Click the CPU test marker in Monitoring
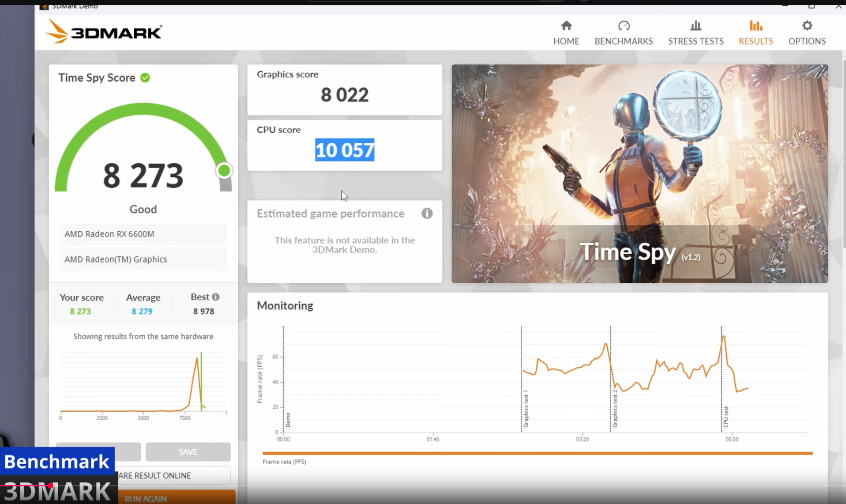846x504 pixels. (x=726, y=417)
